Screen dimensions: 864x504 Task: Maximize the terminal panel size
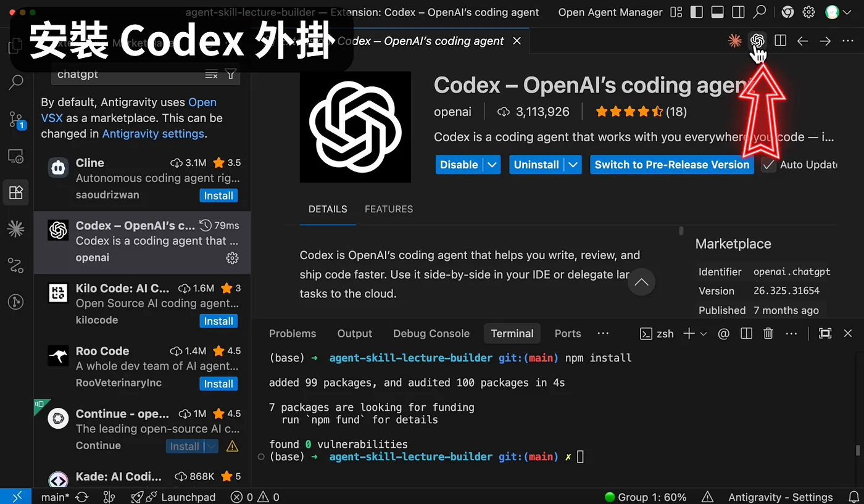(x=825, y=334)
